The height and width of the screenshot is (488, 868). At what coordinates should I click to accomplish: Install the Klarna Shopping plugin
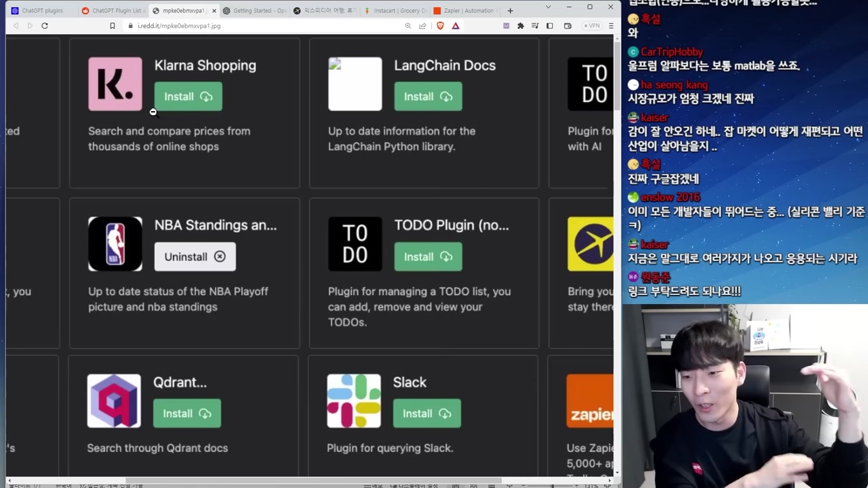coord(188,96)
